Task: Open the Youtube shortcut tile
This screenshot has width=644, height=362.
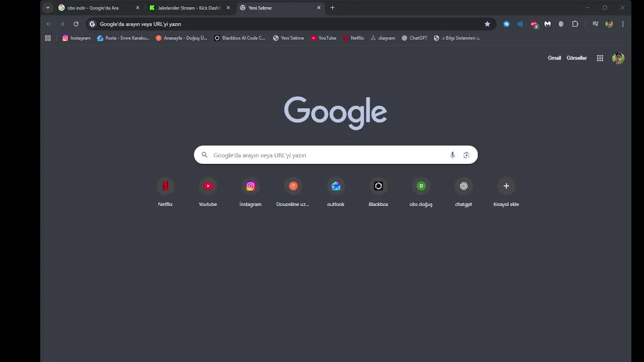Action: [x=208, y=192]
